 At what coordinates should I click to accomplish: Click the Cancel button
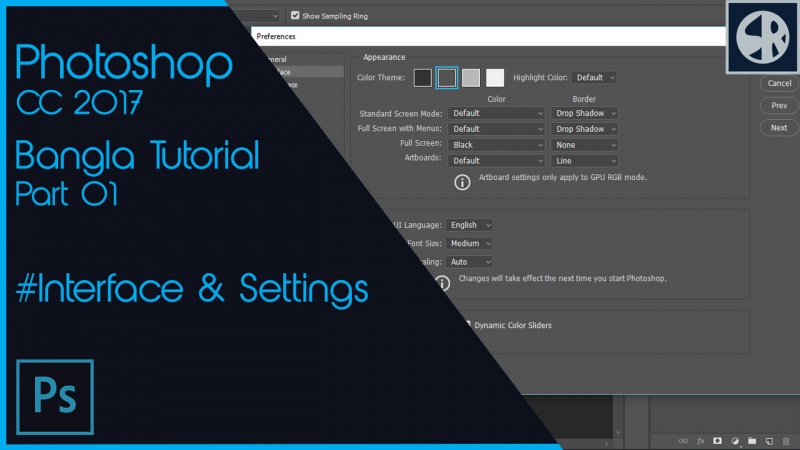(x=779, y=83)
